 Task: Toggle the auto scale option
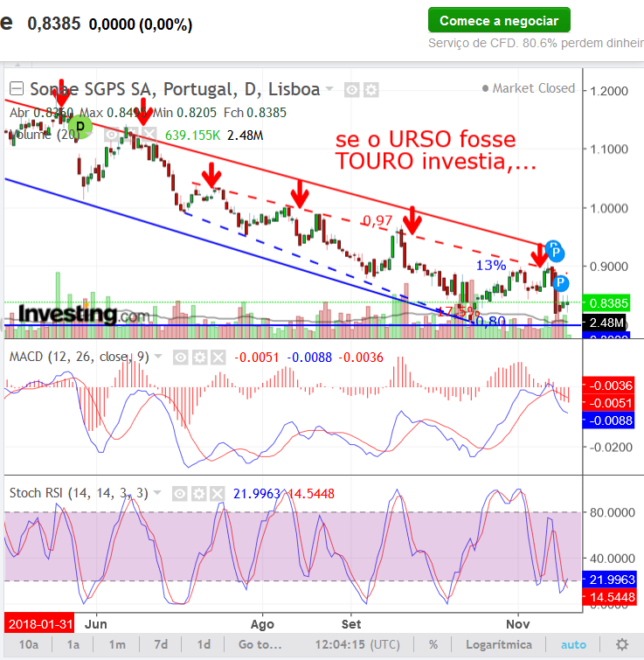(573, 644)
